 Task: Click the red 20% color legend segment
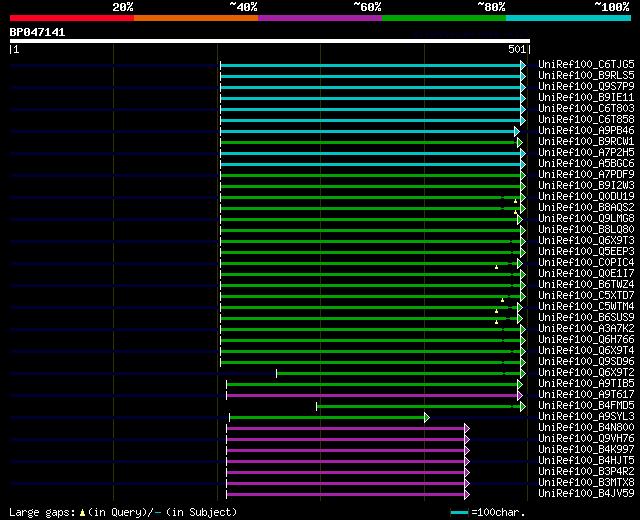click(72, 18)
